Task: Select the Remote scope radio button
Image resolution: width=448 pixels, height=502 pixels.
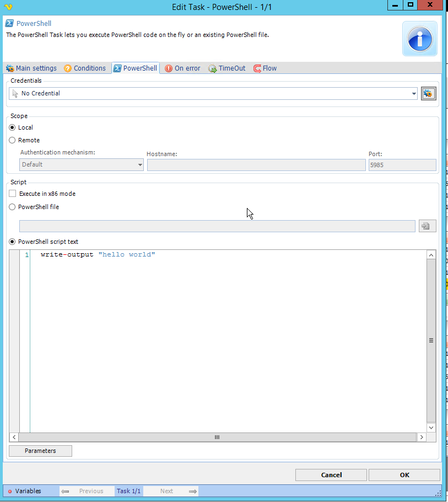Action: point(13,140)
